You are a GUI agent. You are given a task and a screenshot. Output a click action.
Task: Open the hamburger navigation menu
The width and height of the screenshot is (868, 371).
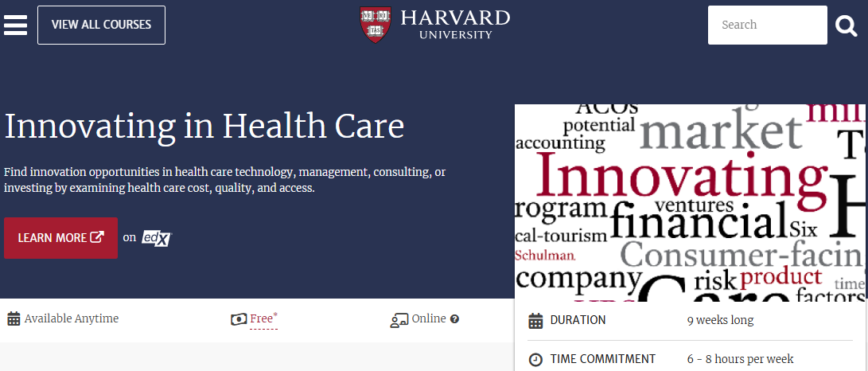pos(15,25)
